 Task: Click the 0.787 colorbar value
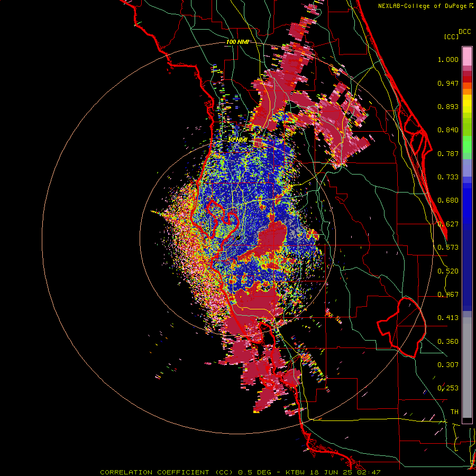(x=448, y=153)
